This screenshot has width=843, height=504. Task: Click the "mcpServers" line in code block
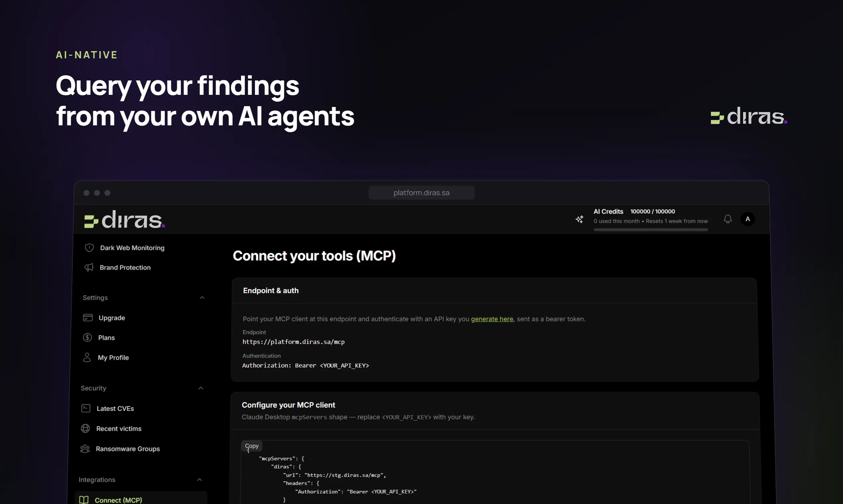coord(281,459)
